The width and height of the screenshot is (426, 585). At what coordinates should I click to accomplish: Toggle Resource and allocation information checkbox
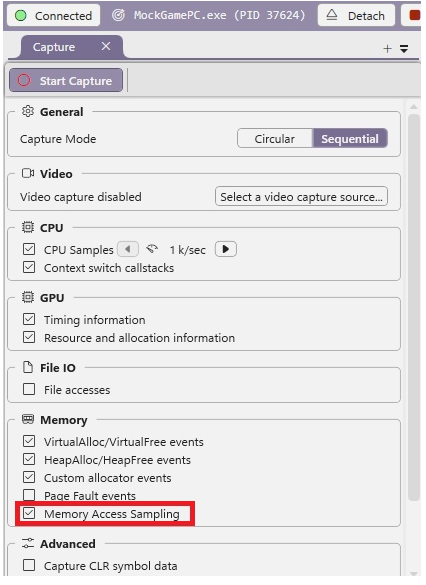point(29,337)
